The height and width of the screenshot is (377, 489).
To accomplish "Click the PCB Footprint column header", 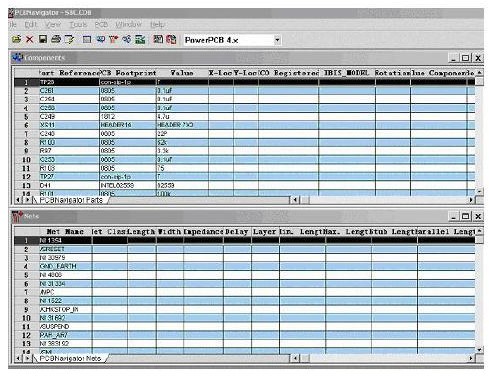I will coord(128,73).
